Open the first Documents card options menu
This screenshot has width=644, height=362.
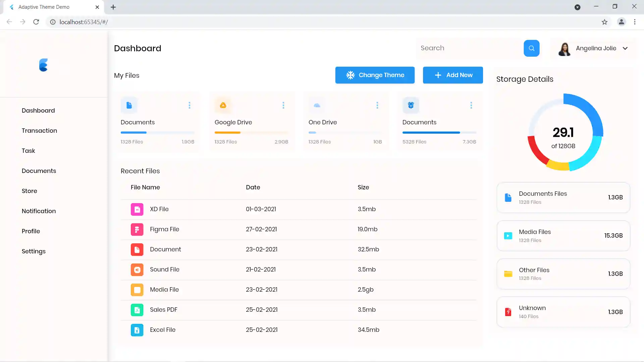[190, 105]
